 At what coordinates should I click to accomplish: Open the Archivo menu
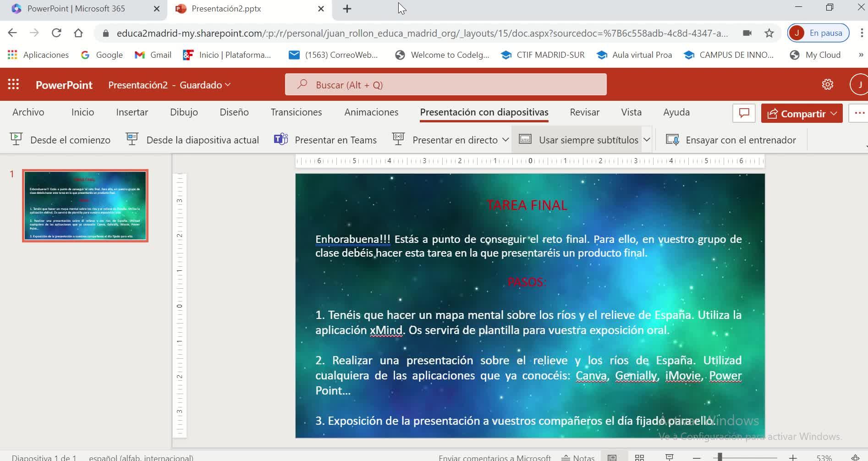click(x=28, y=112)
